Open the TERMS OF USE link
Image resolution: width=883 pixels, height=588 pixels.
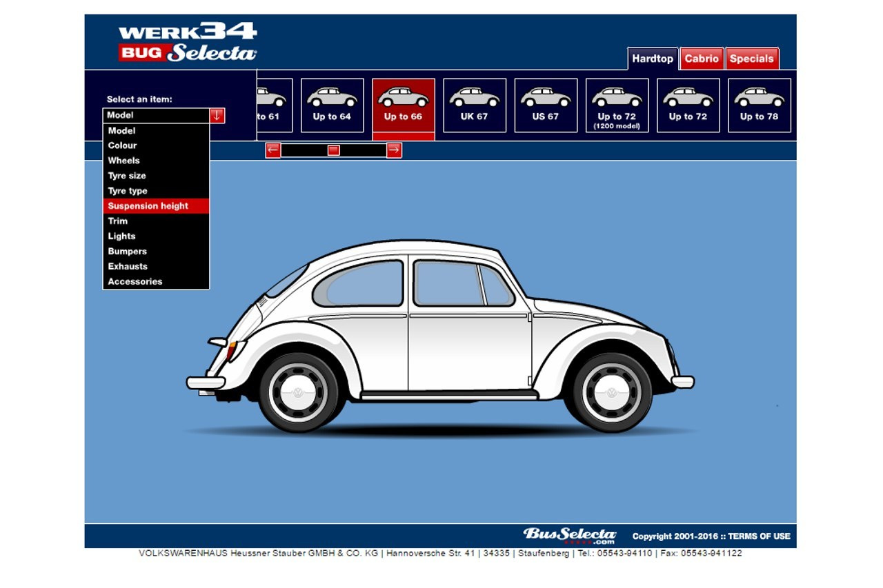(760, 536)
